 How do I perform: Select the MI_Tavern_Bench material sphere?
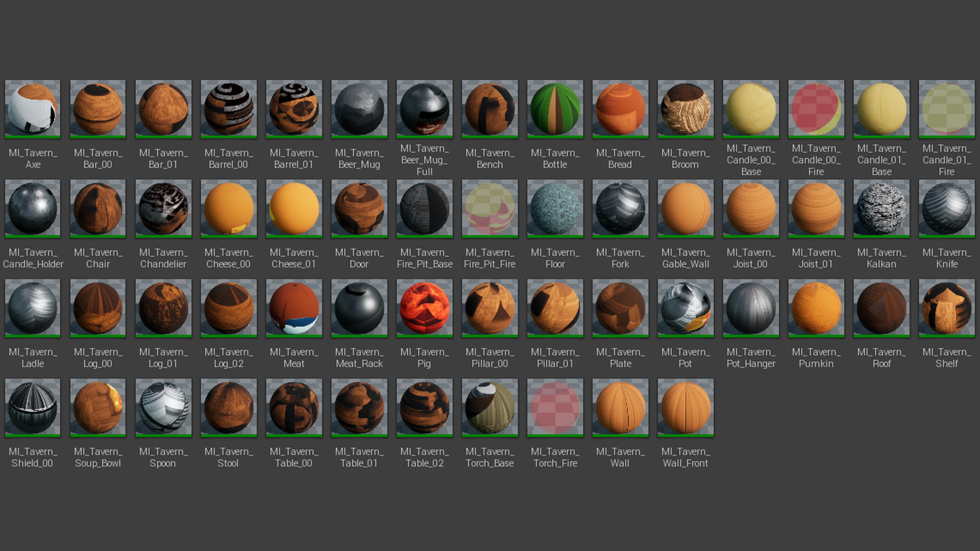[490, 109]
